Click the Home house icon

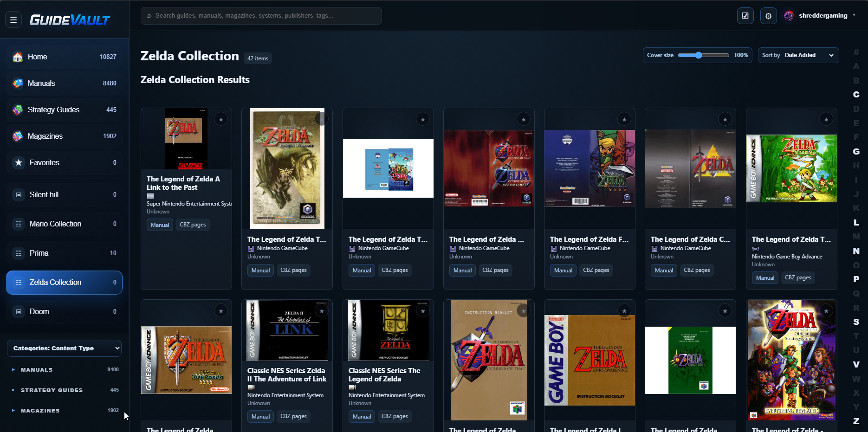click(18, 57)
